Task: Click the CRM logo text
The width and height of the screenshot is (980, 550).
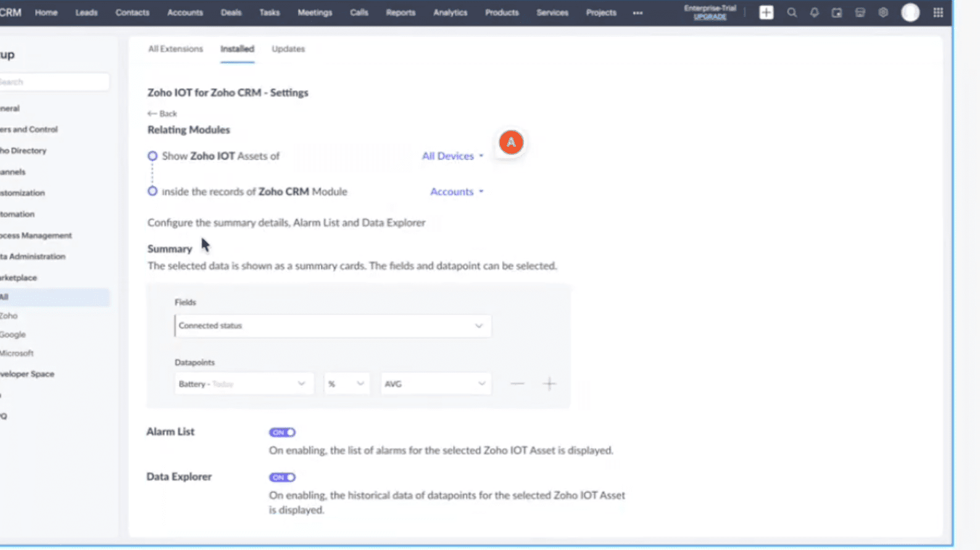Action: 10,12
